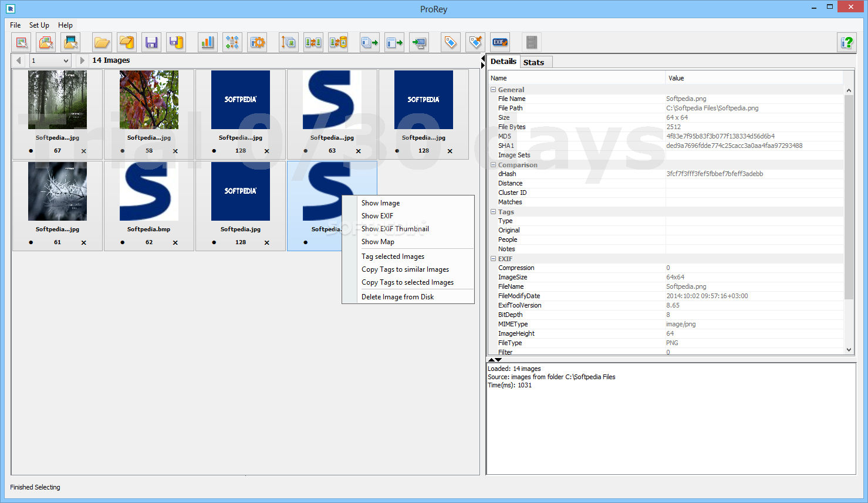Remove Softpedia.bmp thumbnail with its X
Viewport: 868px width, 503px height.
pos(175,243)
